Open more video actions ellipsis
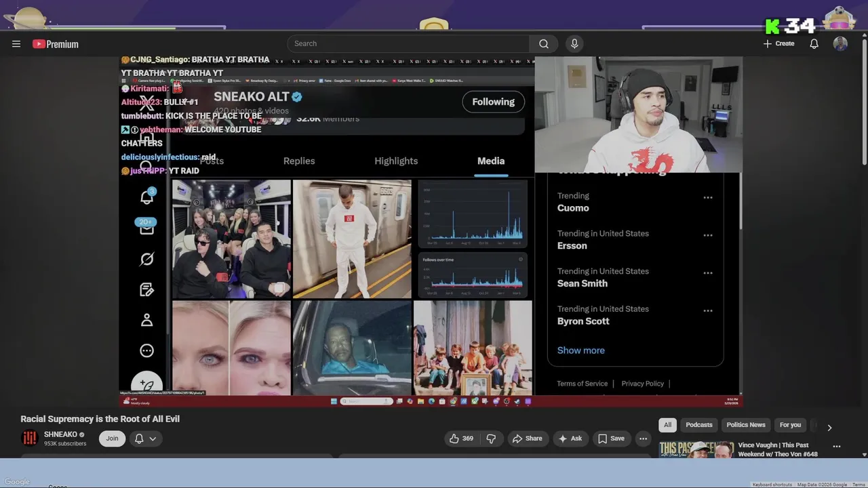The height and width of the screenshot is (488, 868). tap(643, 439)
